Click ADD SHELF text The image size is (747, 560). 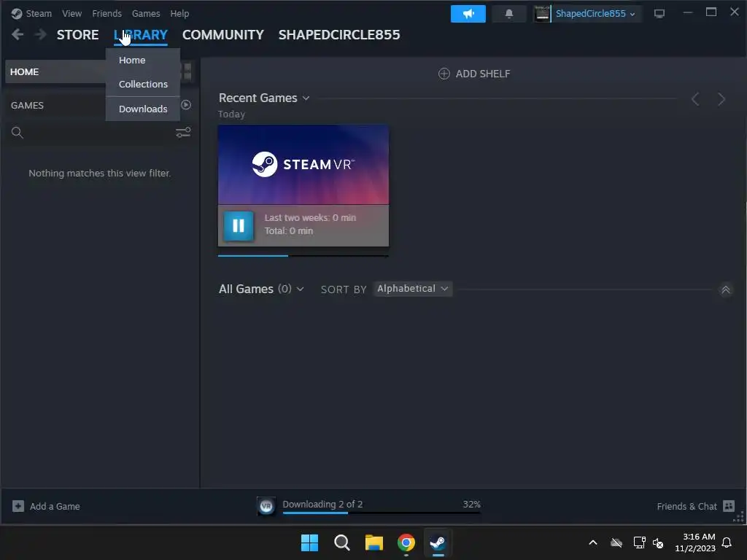point(483,74)
